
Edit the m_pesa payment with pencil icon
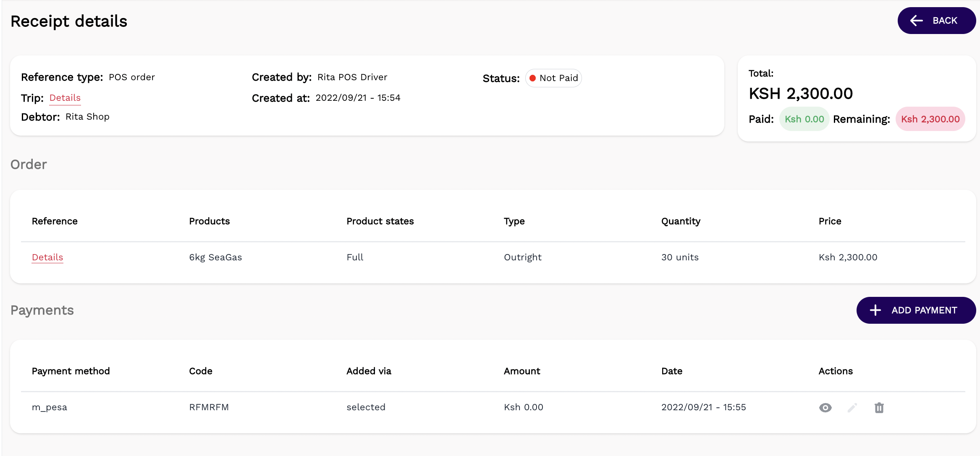click(x=852, y=408)
